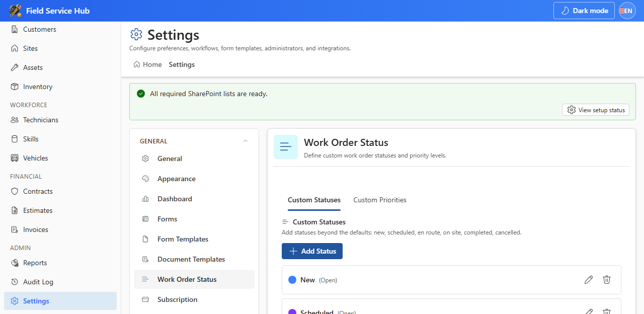Open Forms settings
Screen dimensions: 644x314
click(194, 219)
